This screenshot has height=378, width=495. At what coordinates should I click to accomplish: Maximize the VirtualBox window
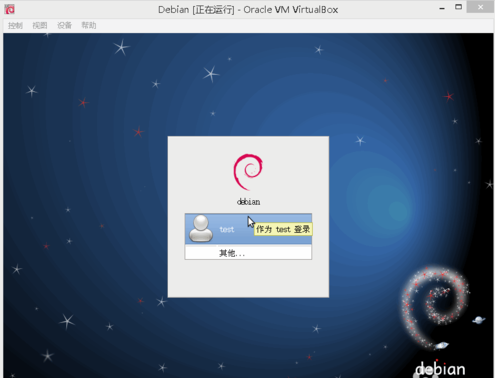point(459,7)
